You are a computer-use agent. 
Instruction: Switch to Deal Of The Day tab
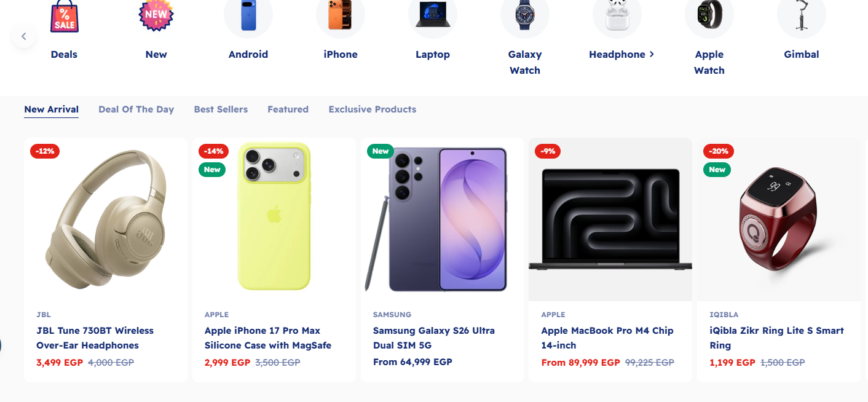pyautogui.click(x=136, y=109)
